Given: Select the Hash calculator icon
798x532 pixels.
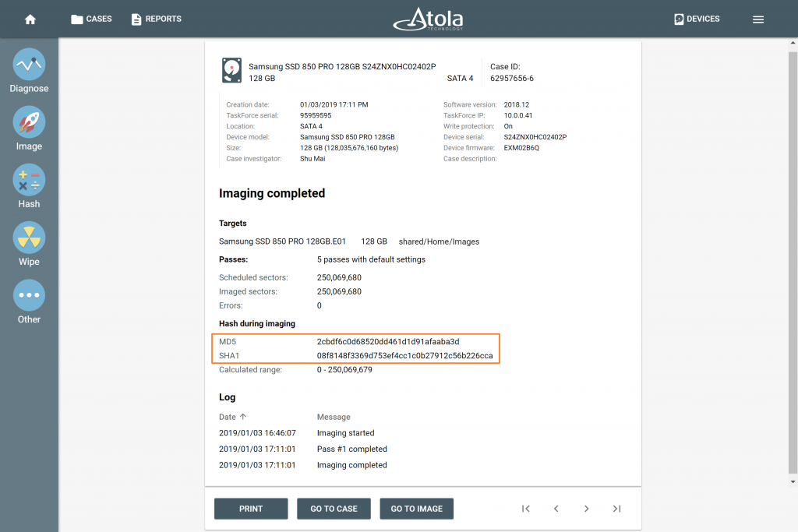Looking at the screenshot, I should pos(29,180).
